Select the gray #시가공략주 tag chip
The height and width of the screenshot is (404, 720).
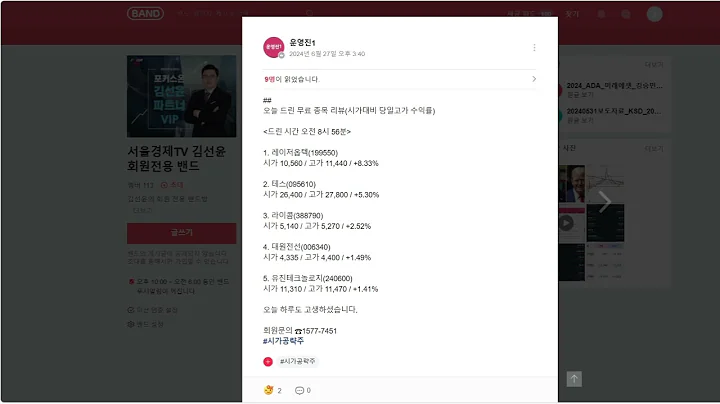(298, 362)
